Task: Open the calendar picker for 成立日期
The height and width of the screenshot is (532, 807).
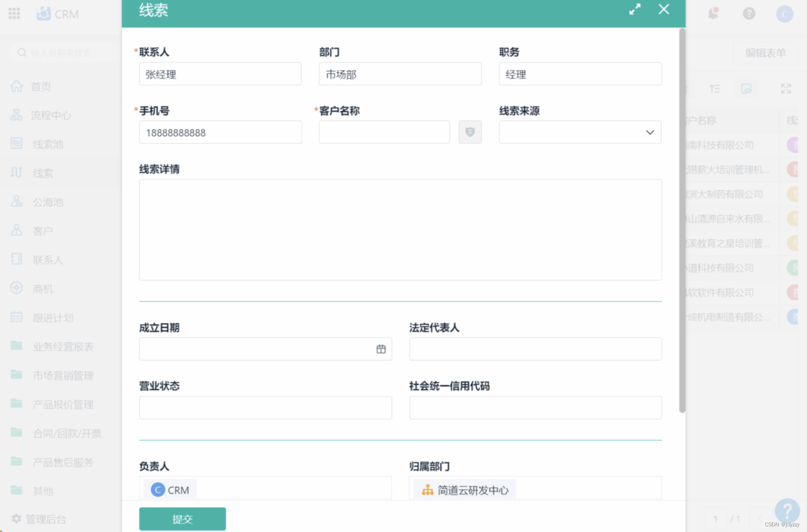Action: click(381, 349)
